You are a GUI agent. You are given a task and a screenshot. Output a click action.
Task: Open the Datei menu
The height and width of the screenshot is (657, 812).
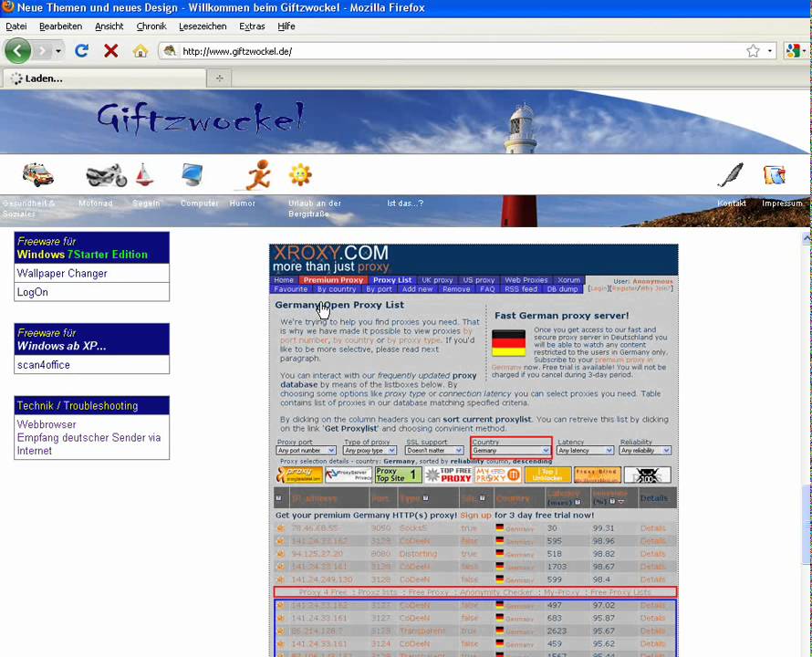point(16,26)
